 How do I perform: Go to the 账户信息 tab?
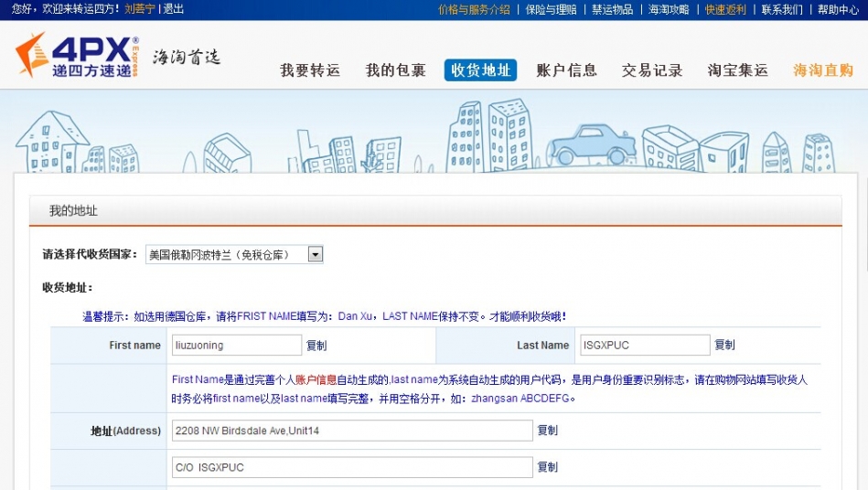tap(566, 70)
